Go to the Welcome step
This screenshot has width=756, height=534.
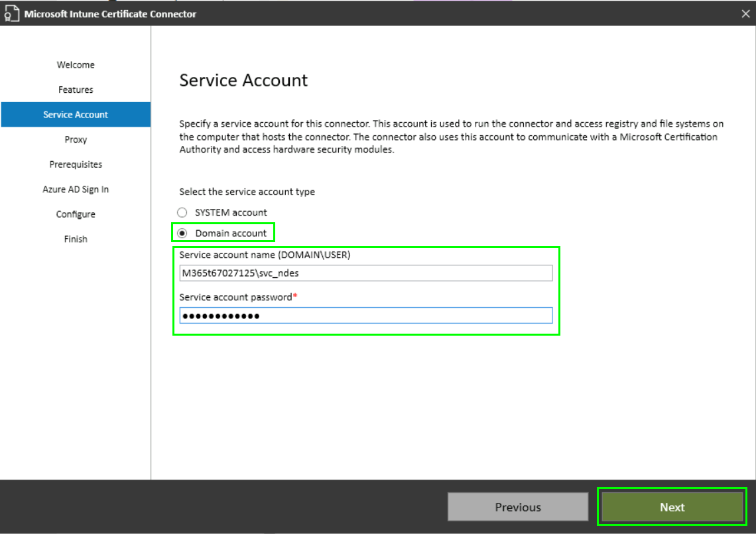click(76, 65)
